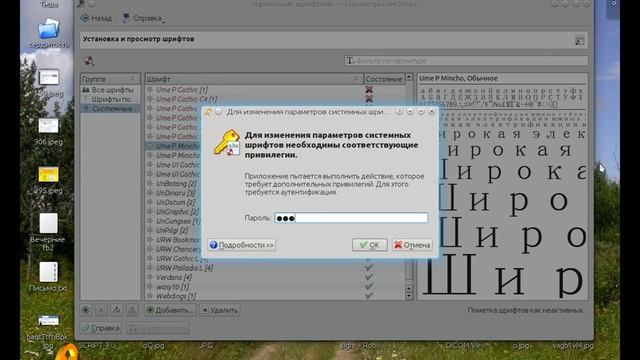
Task: Expand the UnDotum [2] font family
Action: [150, 202]
